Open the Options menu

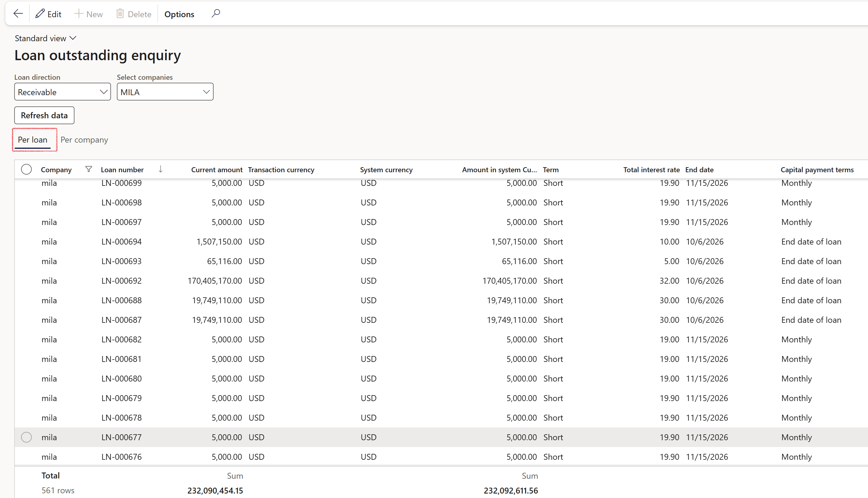pyautogui.click(x=179, y=14)
